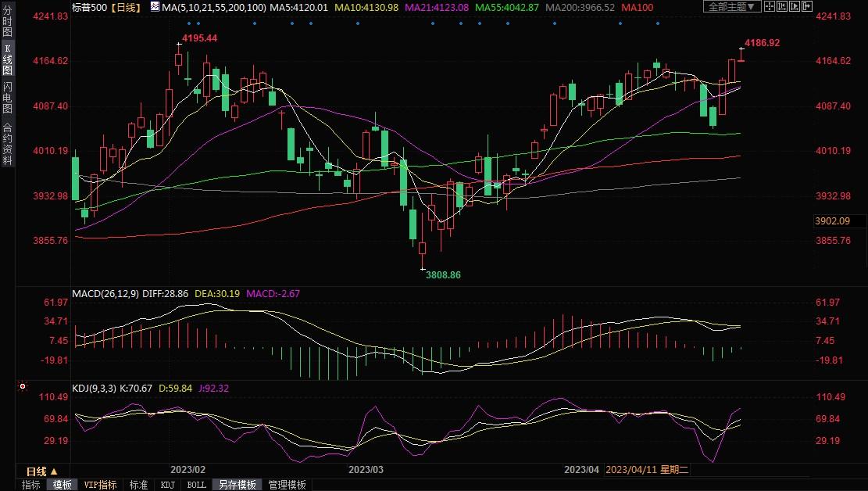Select the 模板 bottom tab
The width and height of the screenshot is (868, 491).
(63, 485)
